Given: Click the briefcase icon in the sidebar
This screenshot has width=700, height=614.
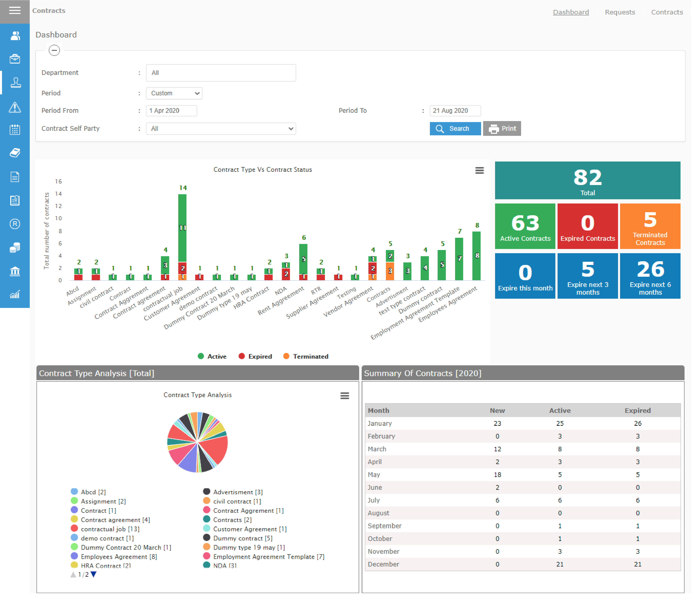Looking at the screenshot, I should tap(15, 59).
